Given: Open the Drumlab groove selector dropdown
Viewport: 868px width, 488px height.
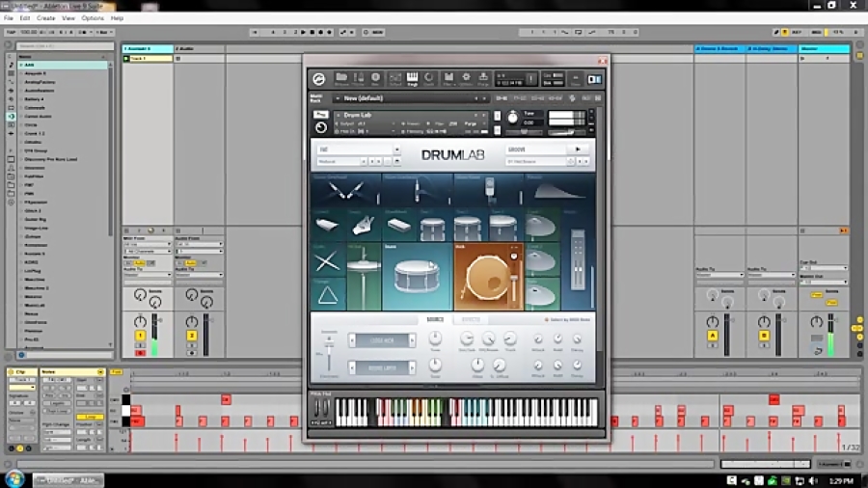Looking at the screenshot, I should (537, 162).
